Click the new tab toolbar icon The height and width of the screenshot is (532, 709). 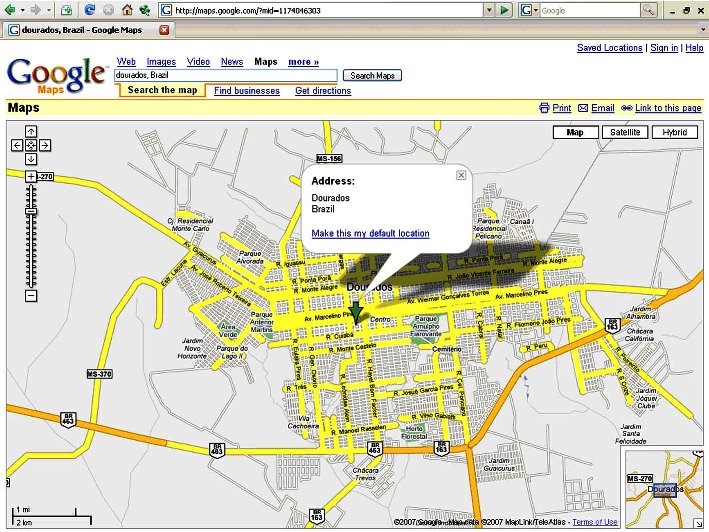point(66,9)
